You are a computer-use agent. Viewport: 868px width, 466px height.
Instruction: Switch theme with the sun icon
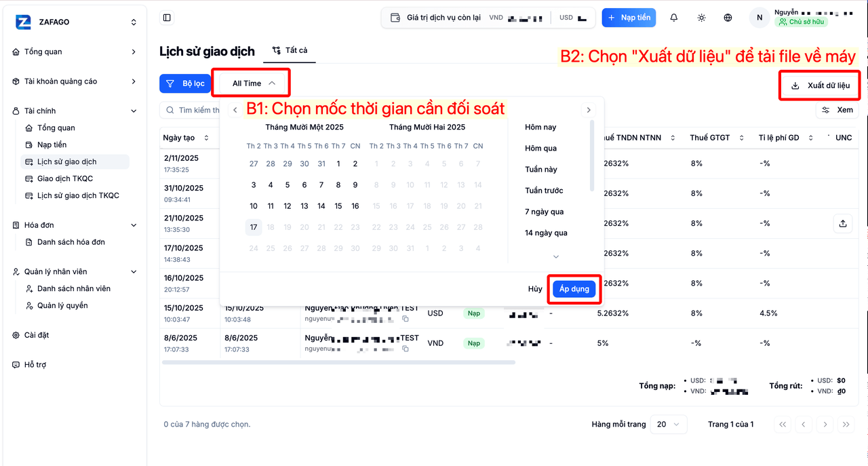(701, 18)
